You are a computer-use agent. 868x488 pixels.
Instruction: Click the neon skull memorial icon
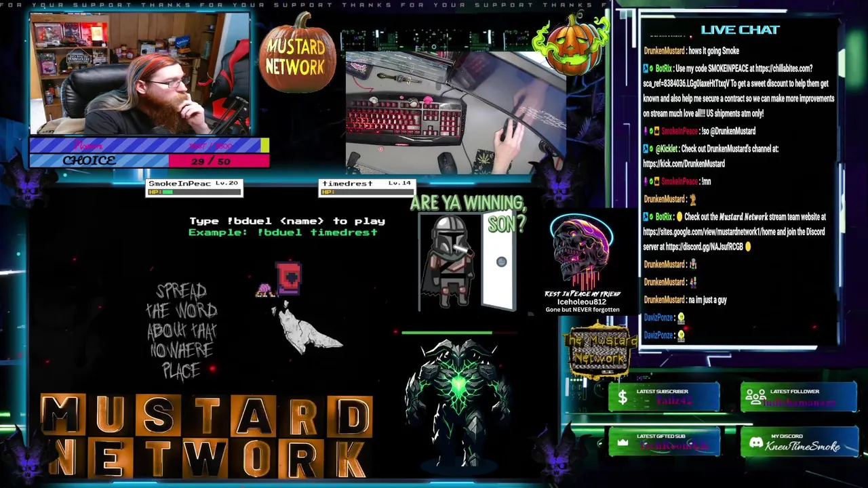582,252
